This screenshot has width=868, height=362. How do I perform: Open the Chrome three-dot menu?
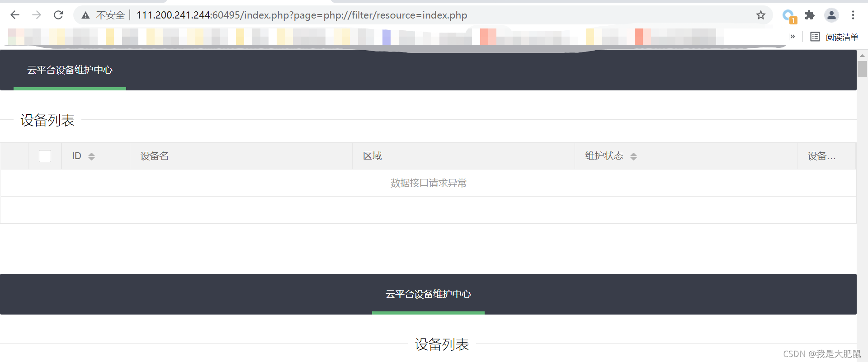853,15
